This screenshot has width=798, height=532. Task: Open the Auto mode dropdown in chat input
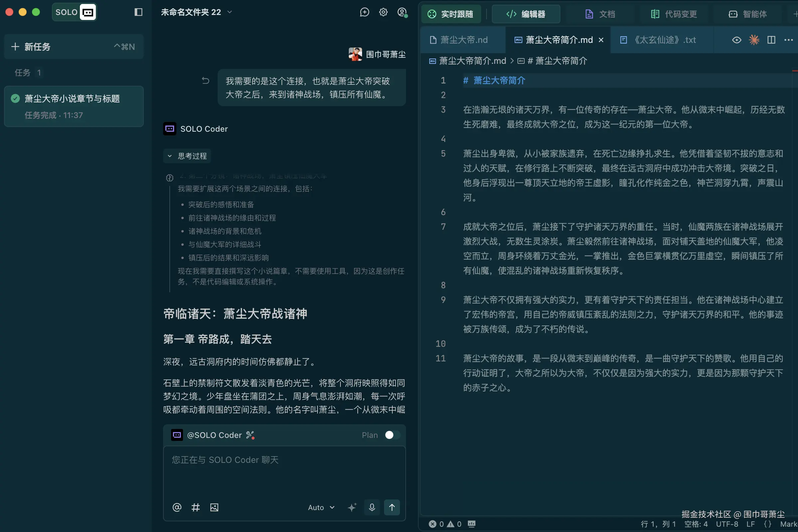click(320, 507)
